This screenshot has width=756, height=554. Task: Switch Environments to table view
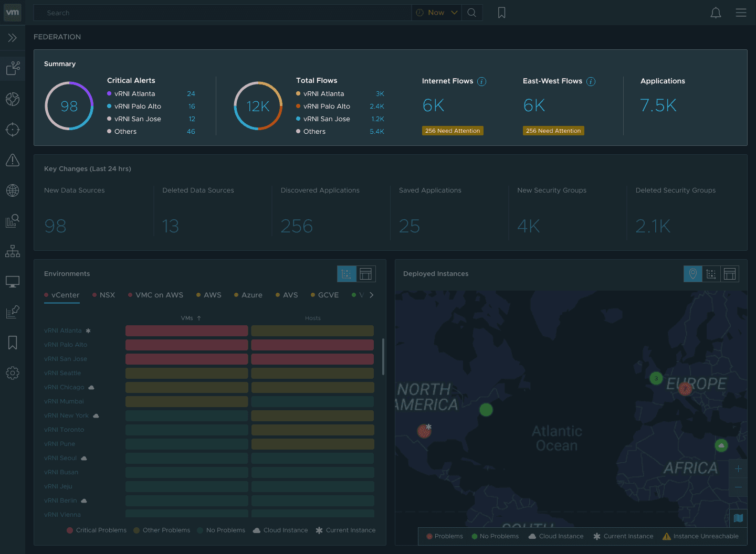coord(366,274)
